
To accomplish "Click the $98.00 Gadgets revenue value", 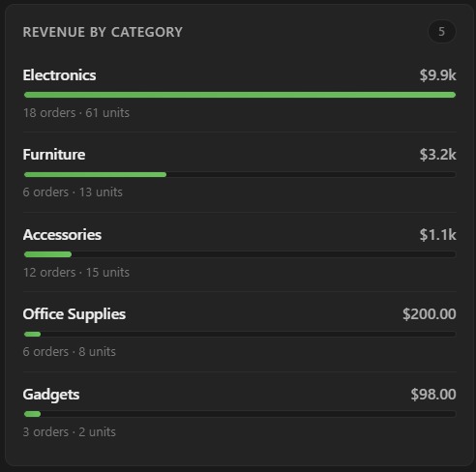I will (433, 395).
